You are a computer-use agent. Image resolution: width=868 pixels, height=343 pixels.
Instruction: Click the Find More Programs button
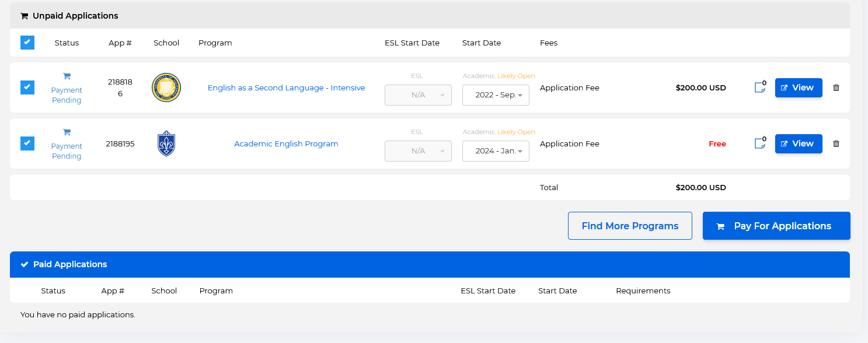[x=630, y=226]
